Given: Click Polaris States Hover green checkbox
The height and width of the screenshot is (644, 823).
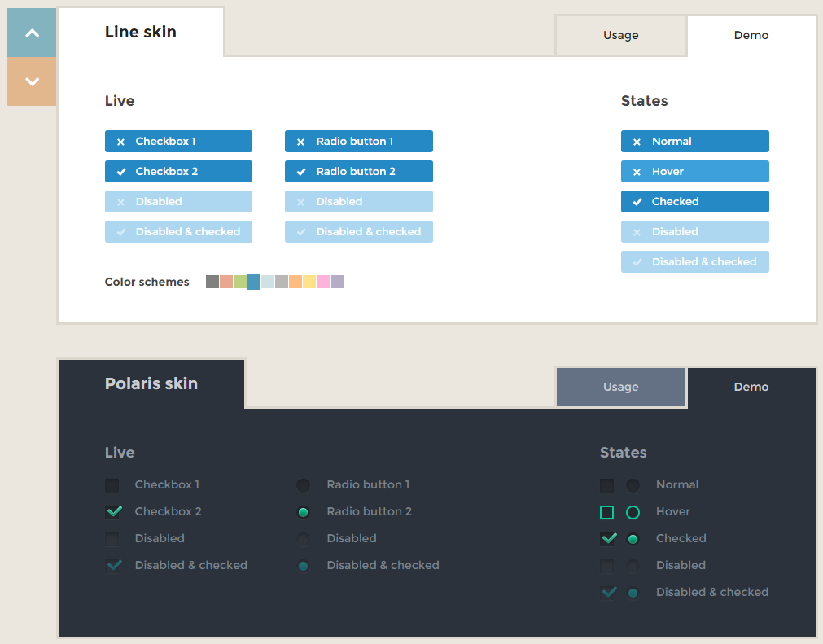Looking at the screenshot, I should click(x=606, y=512).
